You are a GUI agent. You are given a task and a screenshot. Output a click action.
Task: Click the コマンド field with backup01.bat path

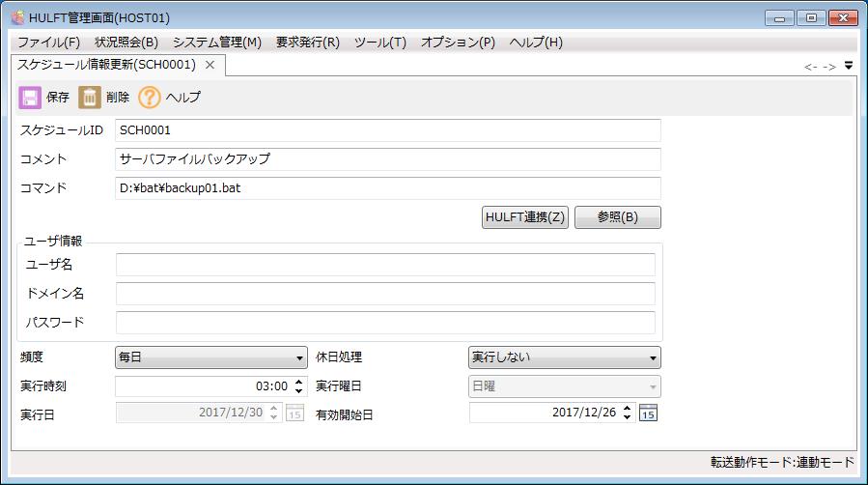point(388,188)
